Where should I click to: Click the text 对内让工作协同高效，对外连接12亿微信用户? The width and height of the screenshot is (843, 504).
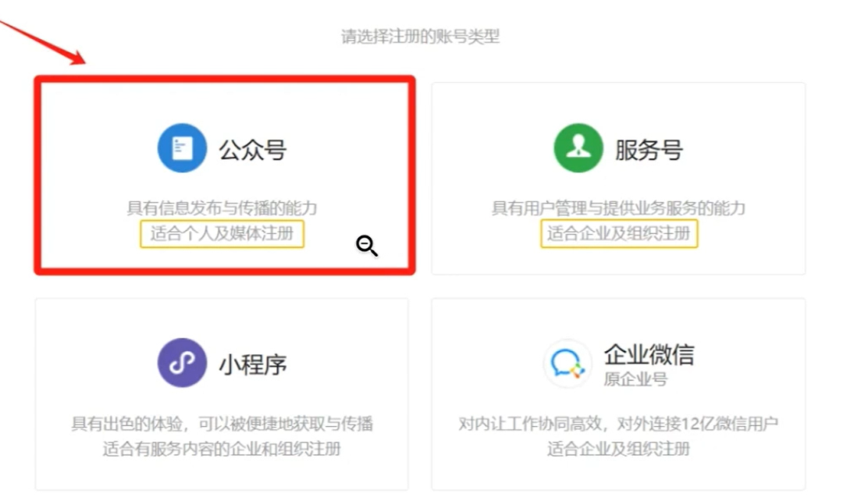pos(618,424)
